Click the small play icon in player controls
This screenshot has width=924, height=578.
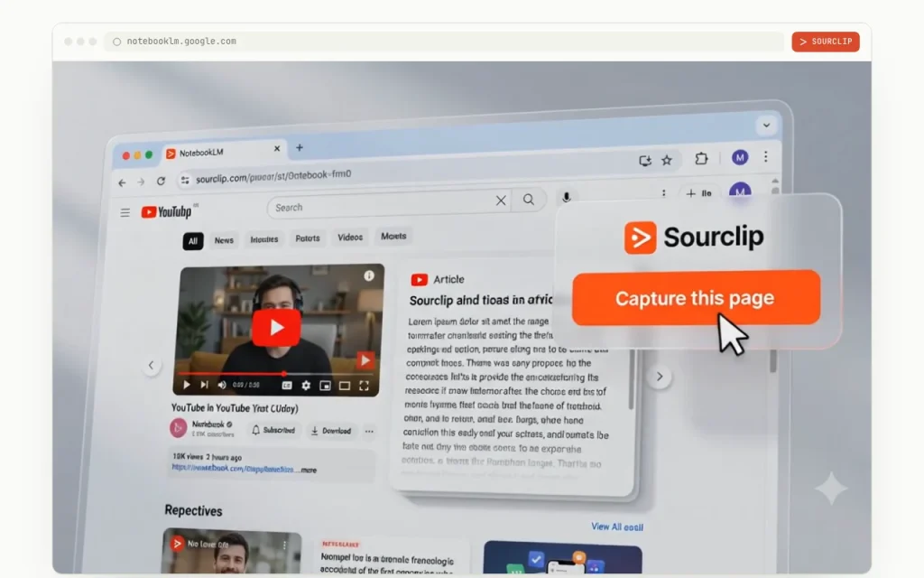[x=187, y=385]
